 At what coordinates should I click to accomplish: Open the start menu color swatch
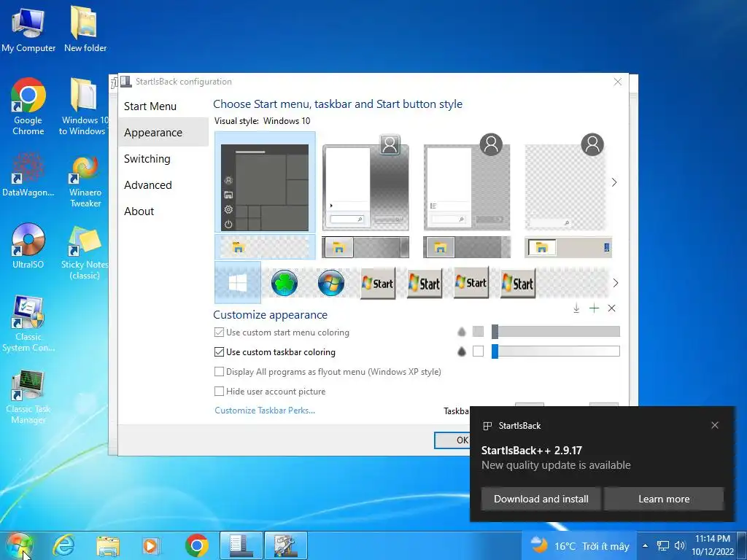479,332
